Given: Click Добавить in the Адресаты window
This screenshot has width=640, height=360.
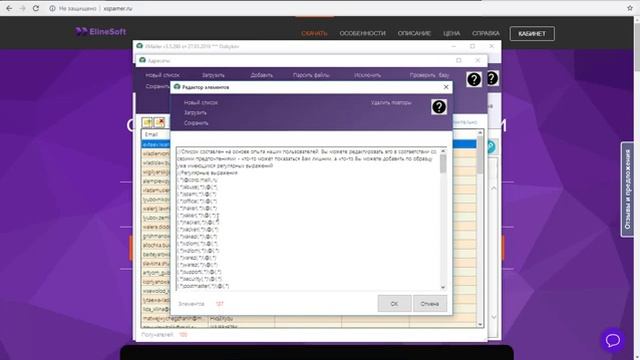Looking at the screenshot, I should click(262, 75).
